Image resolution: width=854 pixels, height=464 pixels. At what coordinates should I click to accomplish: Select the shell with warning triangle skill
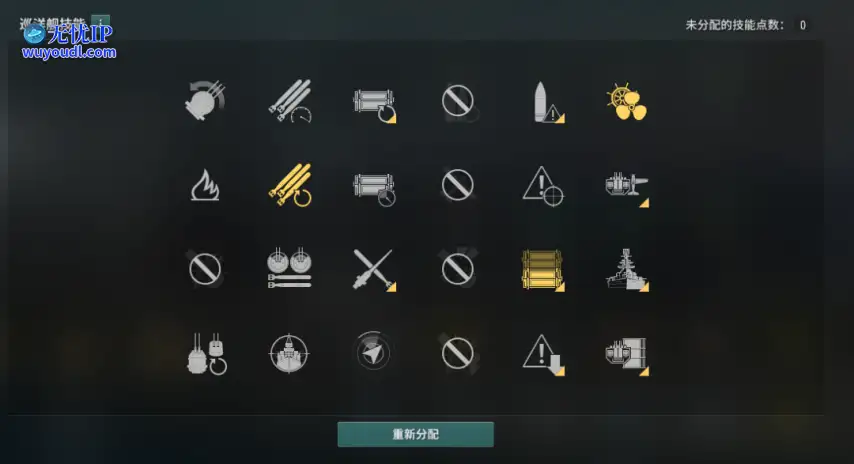point(547,102)
